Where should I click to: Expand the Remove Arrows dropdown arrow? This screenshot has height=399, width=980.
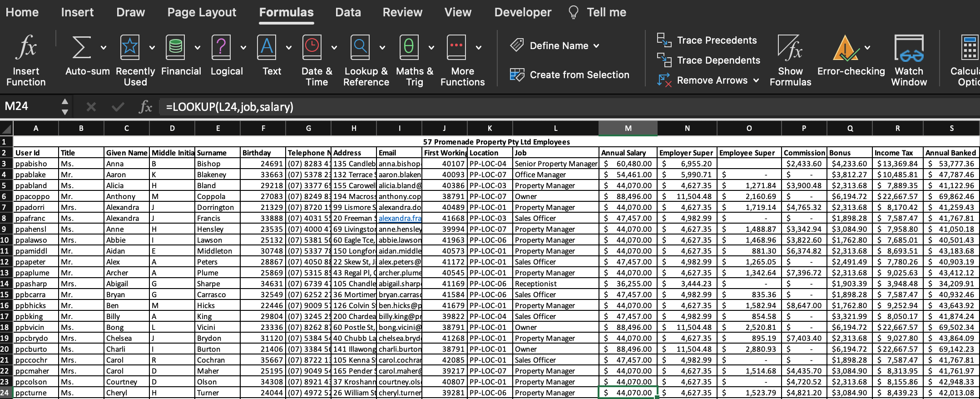[x=756, y=80]
